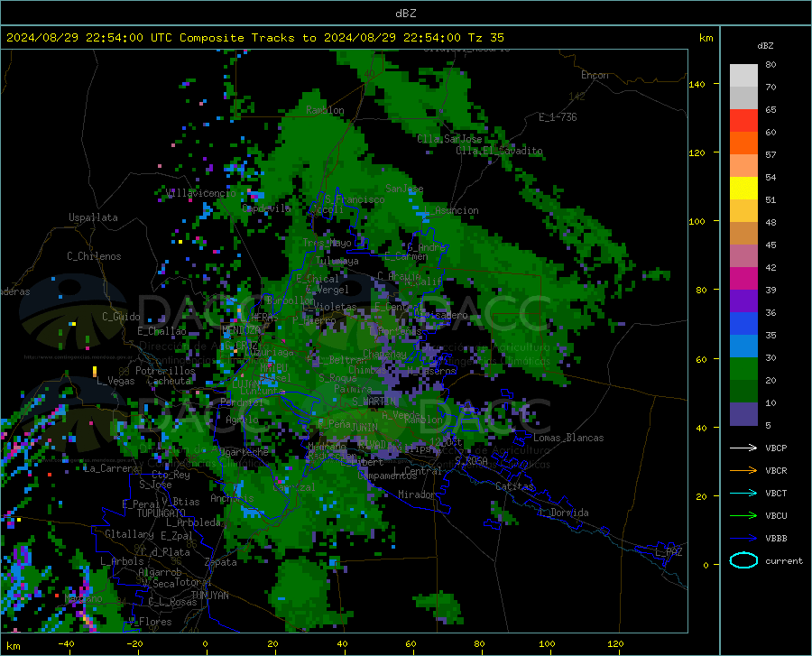Click the S_MARTIN map label

click(374, 402)
